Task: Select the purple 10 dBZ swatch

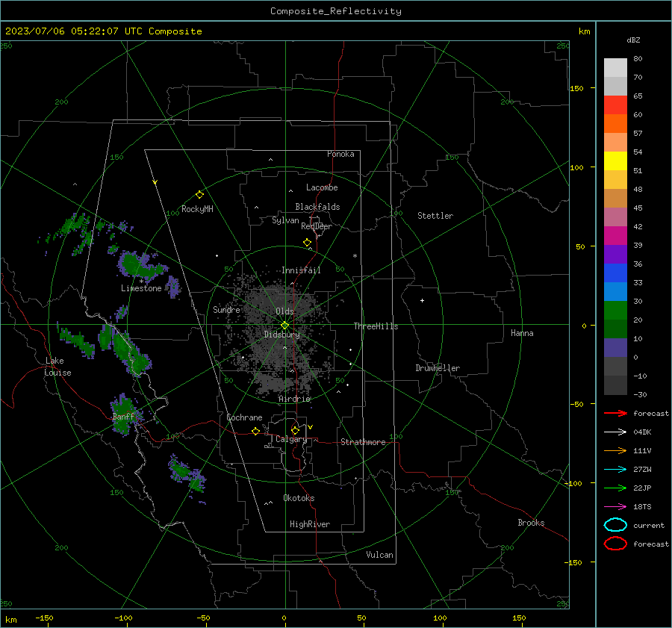Action: click(x=615, y=348)
